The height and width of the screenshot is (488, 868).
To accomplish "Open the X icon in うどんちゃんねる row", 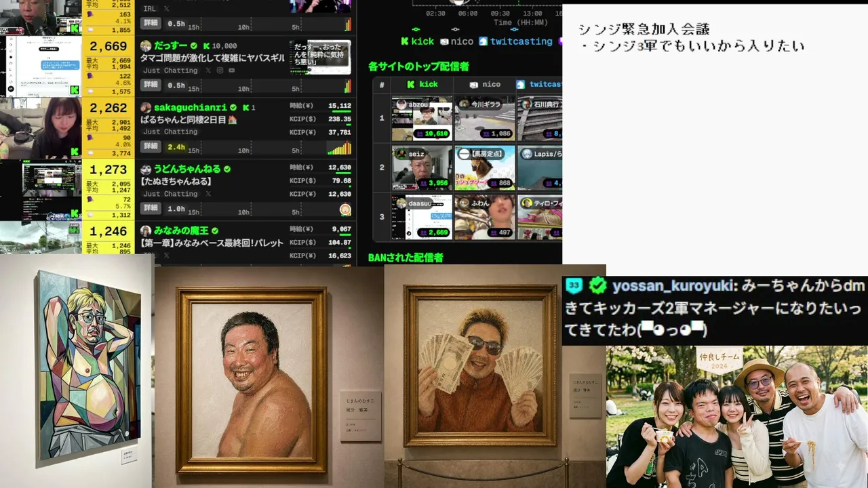I will [x=208, y=194].
